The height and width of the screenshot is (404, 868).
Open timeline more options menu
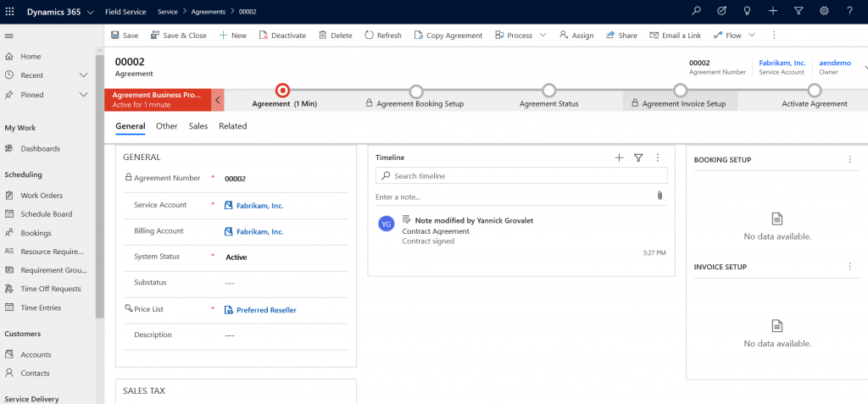coord(658,158)
